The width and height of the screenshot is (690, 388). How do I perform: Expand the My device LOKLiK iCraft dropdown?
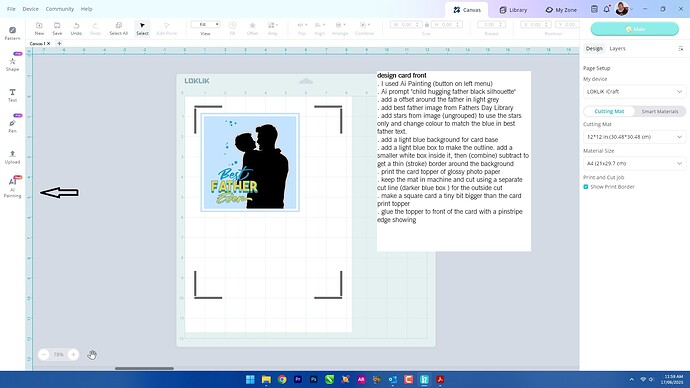click(634, 92)
